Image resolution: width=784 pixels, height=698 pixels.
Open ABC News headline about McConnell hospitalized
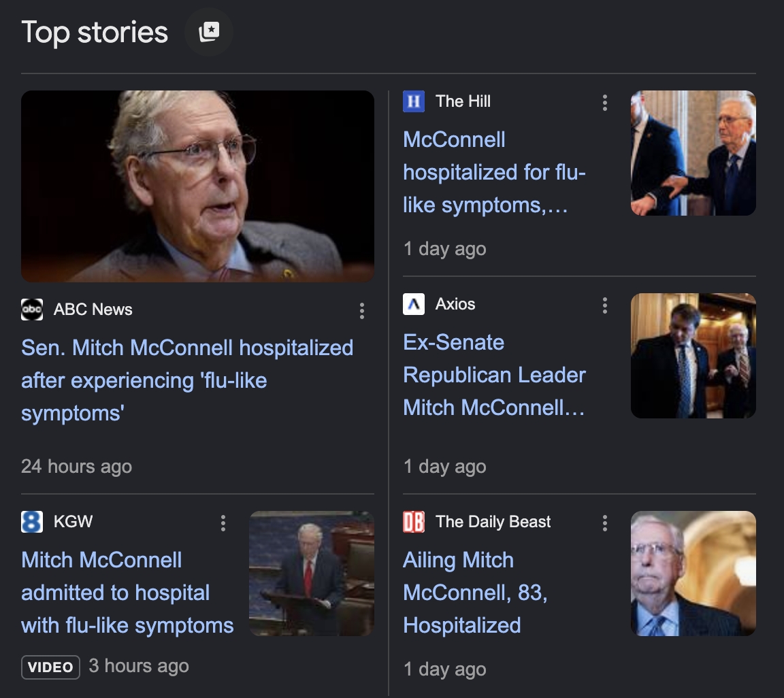(x=187, y=380)
